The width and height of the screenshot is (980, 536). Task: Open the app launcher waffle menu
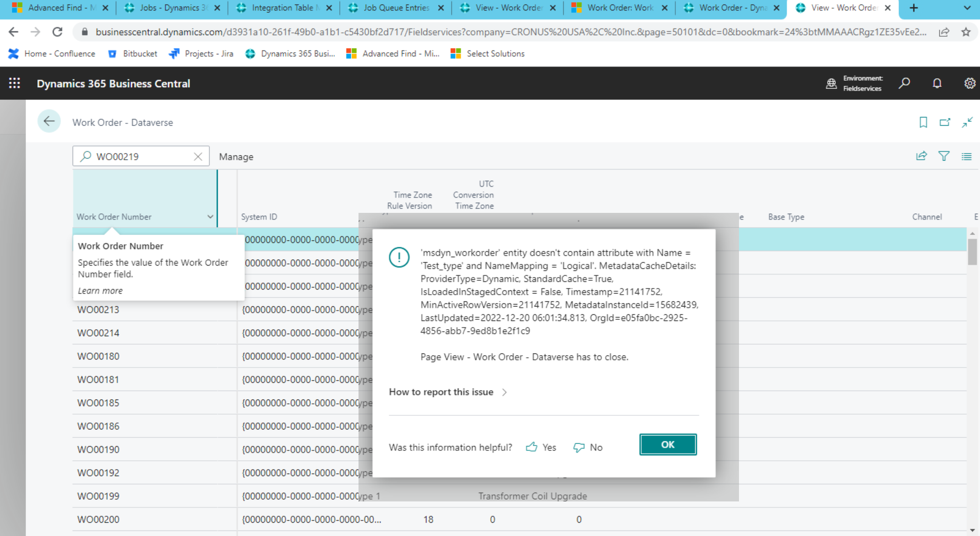(15, 83)
